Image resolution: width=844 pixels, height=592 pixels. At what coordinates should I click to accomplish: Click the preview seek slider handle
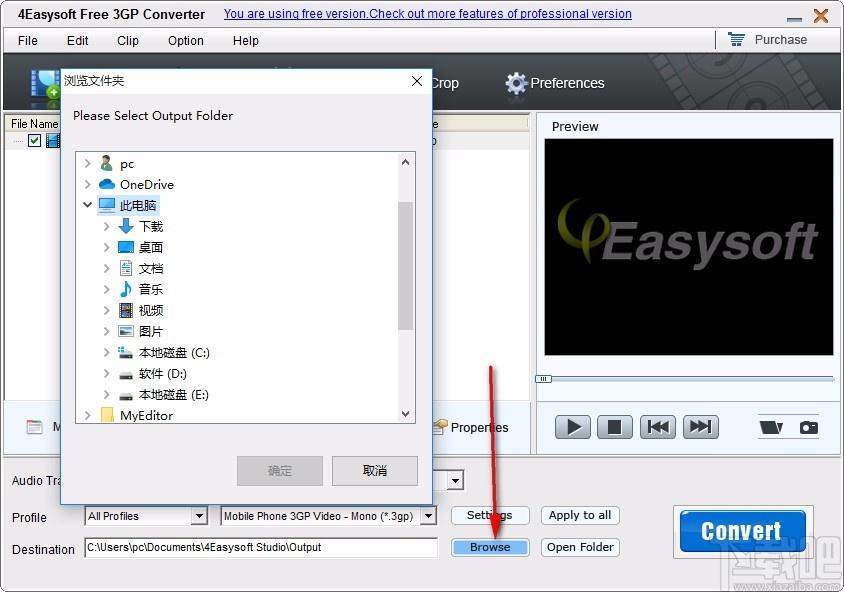point(543,379)
